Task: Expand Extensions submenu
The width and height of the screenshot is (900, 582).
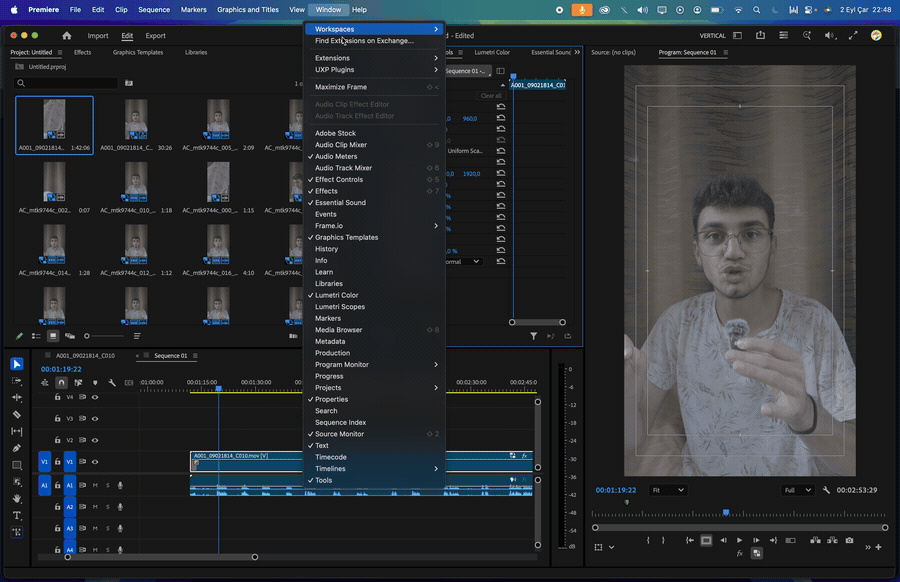Action: tap(374, 58)
